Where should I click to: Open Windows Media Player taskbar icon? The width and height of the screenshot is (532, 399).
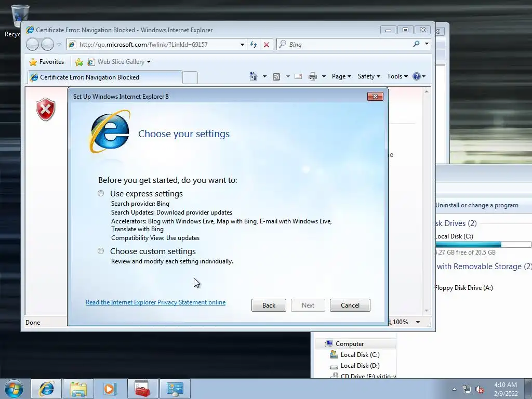[110, 389]
